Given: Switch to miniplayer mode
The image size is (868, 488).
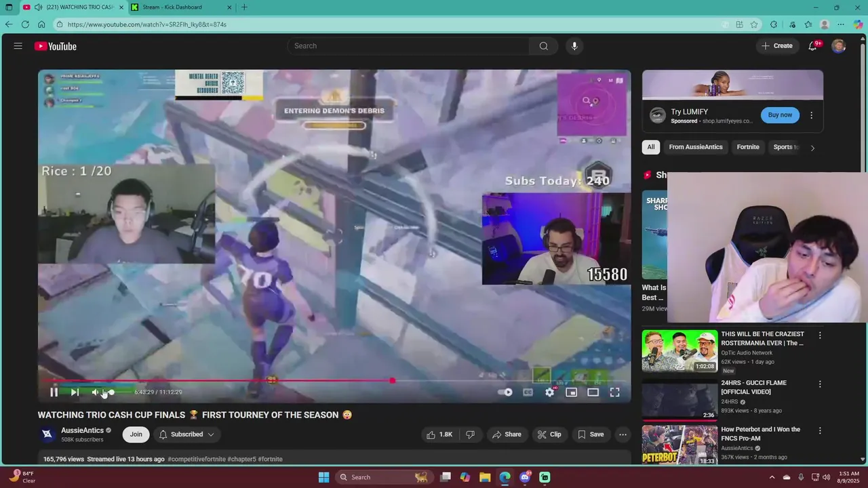Looking at the screenshot, I should (572, 392).
